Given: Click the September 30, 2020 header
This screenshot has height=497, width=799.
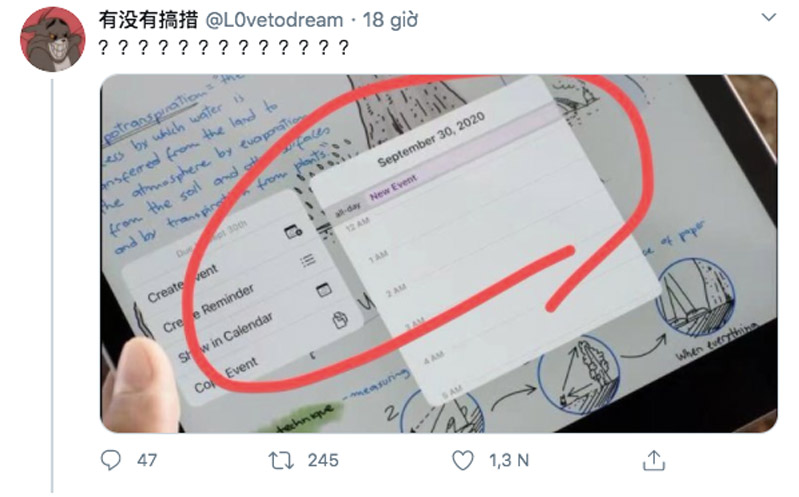Looking at the screenshot, I should pyautogui.click(x=431, y=140).
